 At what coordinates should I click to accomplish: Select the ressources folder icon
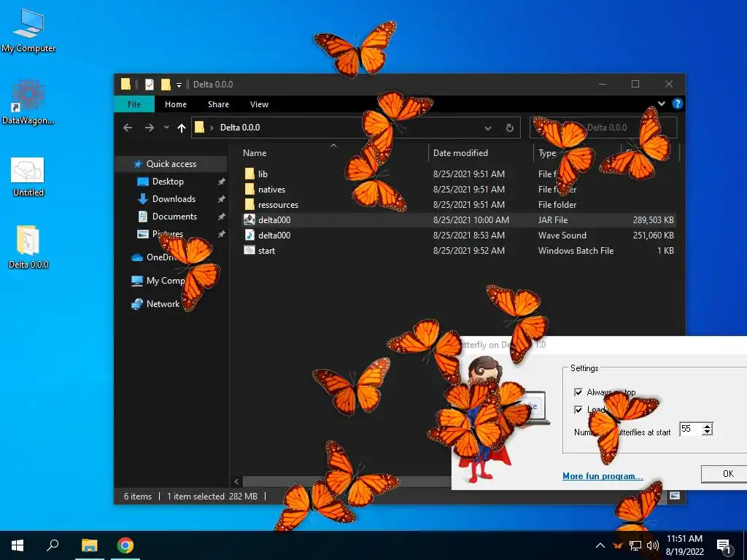[x=249, y=204]
